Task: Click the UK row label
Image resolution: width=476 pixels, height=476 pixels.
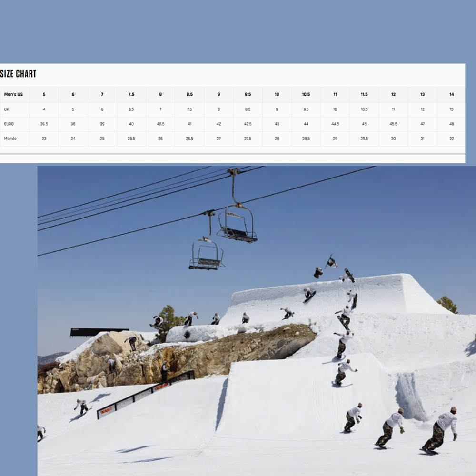Action: click(x=7, y=109)
